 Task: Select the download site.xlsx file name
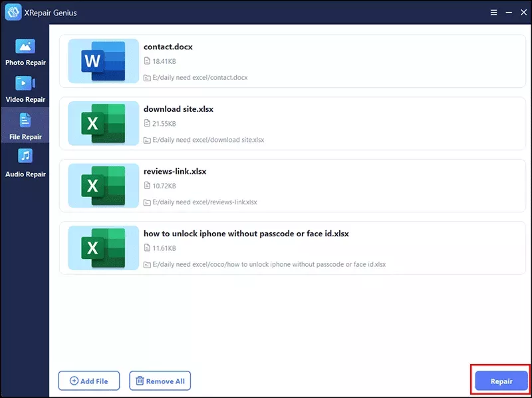pyautogui.click(x=178, y=109)
